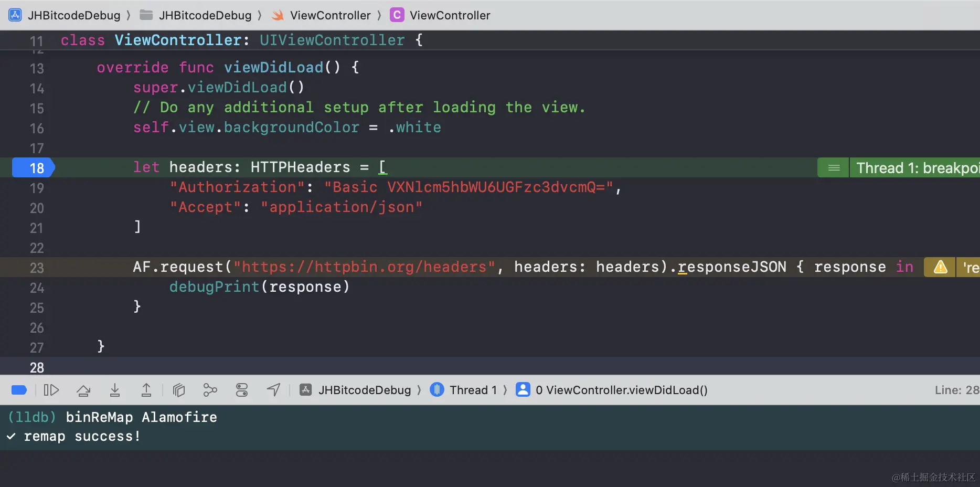Click the yellow warning triangle on line 23
Screen dimensions: 980x487
pyautogui.click(x=941, y=267)
